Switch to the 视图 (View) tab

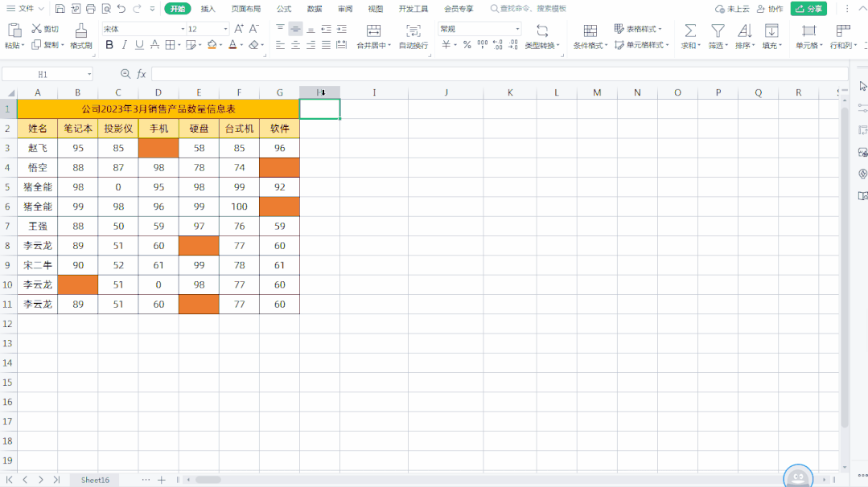pos(376,9)
